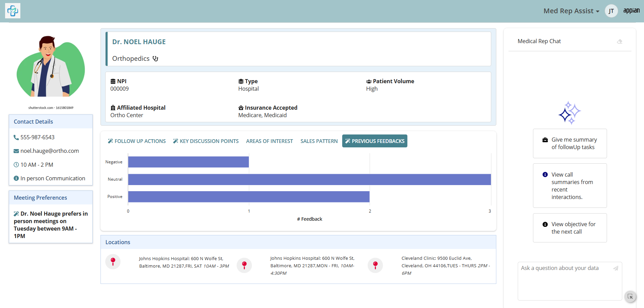644x308 pixels.
Task: Click the magic wand icon in Meeting Preferences
Action: [x=16, y=214]
